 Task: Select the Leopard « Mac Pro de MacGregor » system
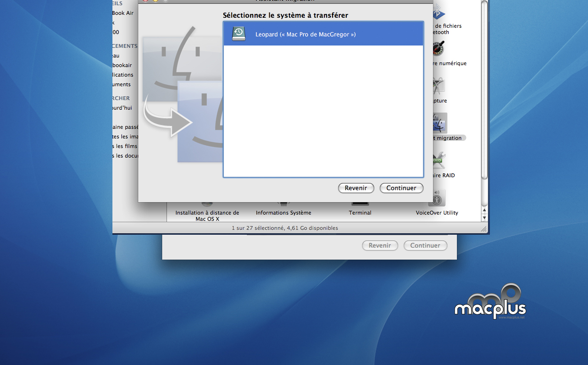click(323, 34)
